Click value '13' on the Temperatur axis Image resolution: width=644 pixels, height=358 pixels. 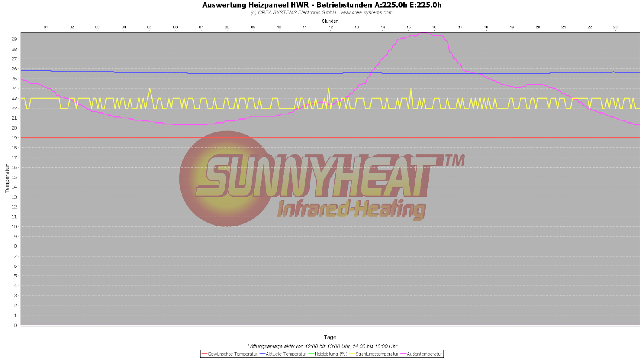point(14,197)
